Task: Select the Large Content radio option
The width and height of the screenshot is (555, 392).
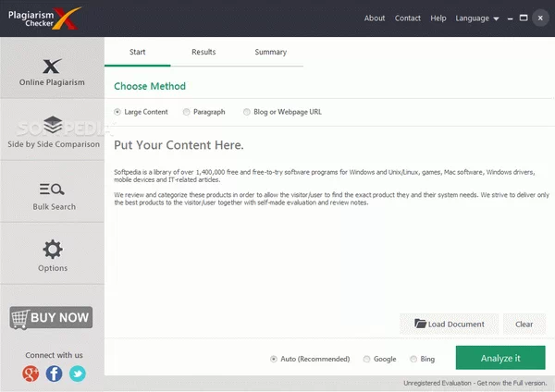Action: [117, 112]
